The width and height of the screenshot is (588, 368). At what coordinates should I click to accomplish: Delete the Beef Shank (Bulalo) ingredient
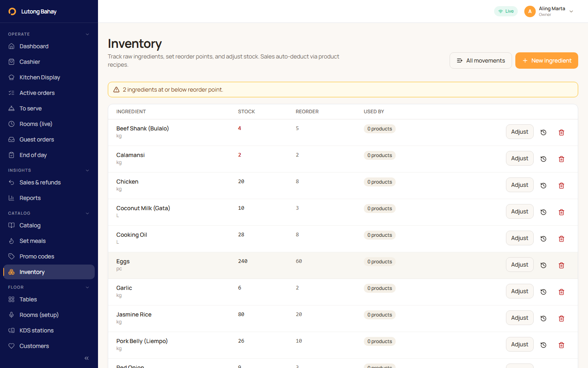click(561, 132)
